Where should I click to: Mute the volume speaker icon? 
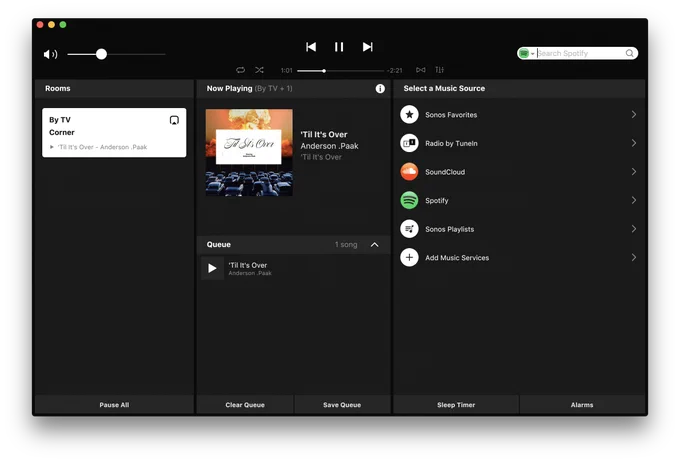pos(50,54)
